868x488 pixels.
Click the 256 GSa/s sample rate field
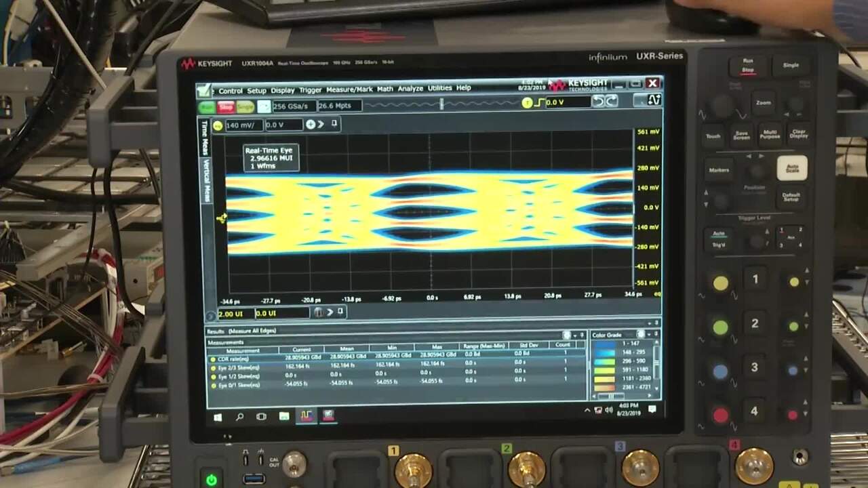click(x=294, y=106)
